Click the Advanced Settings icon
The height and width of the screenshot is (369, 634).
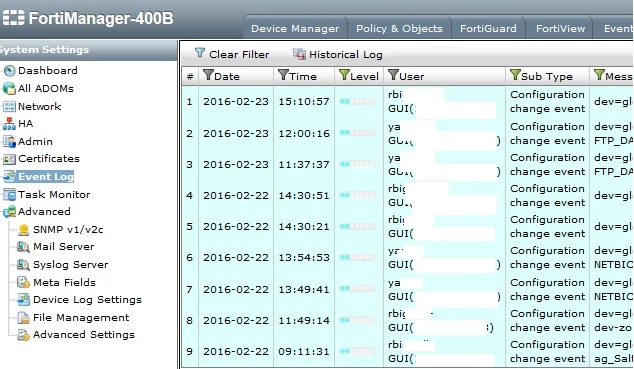(23, 335)
